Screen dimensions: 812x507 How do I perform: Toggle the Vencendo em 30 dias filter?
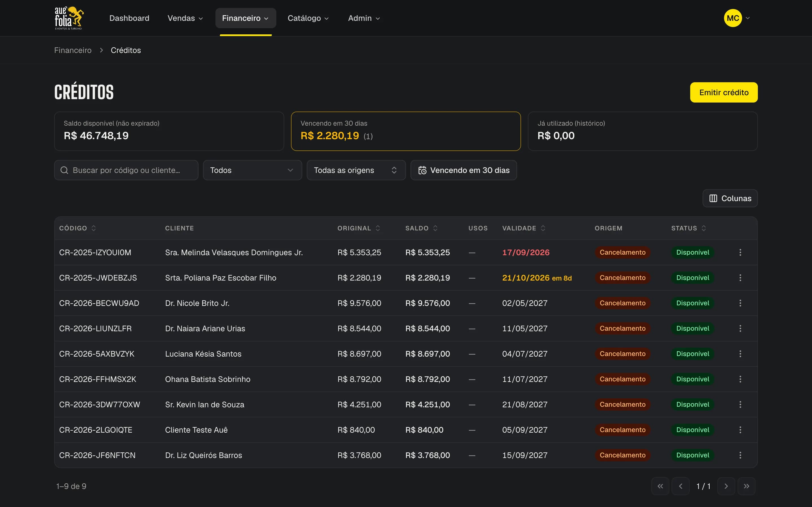pyautogui.click(x=464, y=170)
